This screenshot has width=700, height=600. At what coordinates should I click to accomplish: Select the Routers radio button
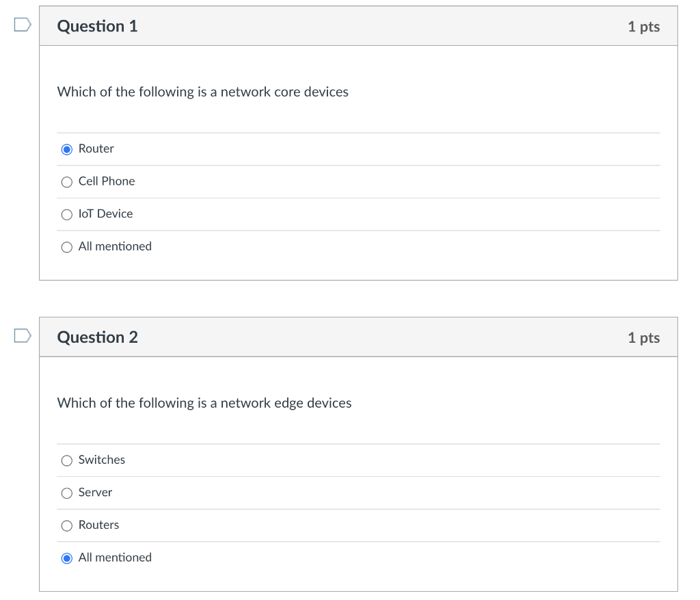click(67, 526)
